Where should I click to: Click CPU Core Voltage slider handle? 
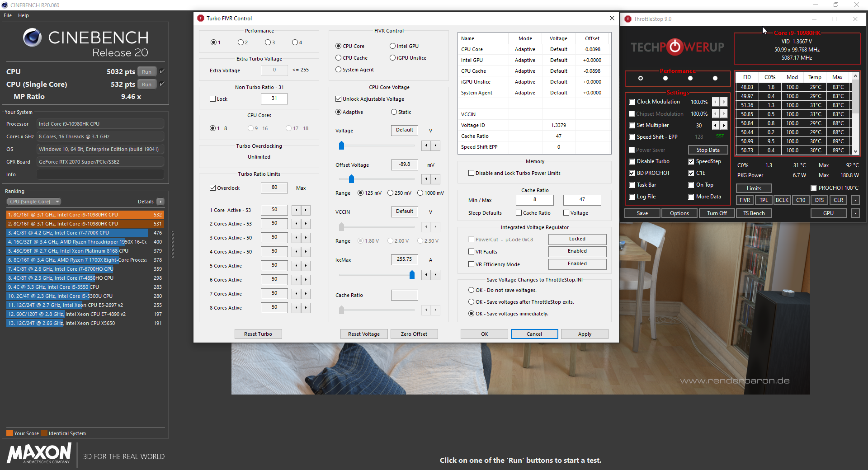pos(342,146)
